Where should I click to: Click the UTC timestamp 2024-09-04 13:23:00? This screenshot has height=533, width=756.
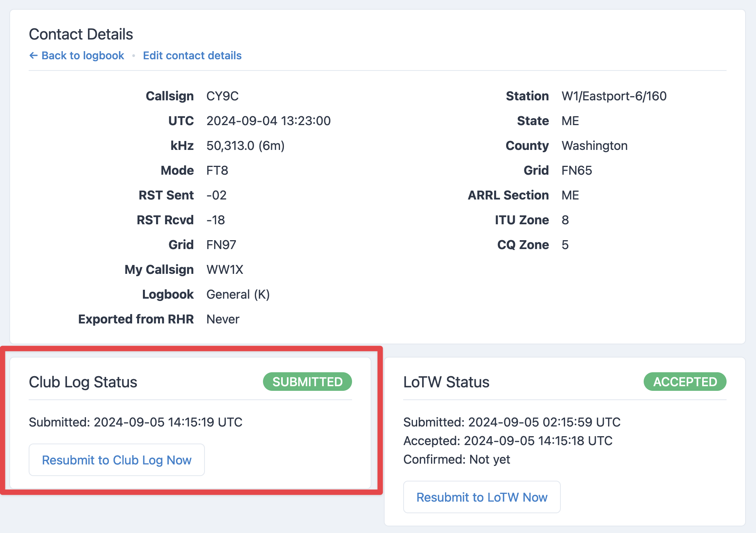coord(268,121)
